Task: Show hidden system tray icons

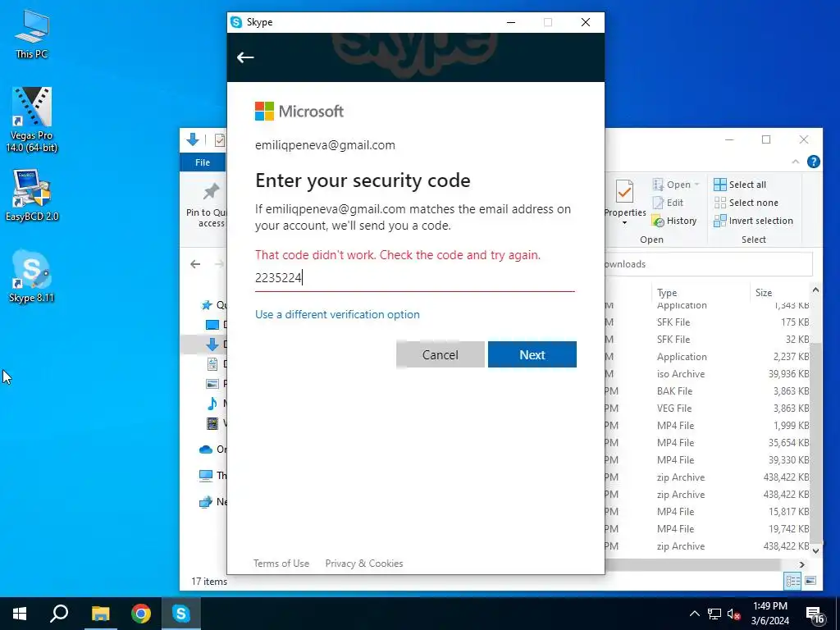Action: click(694, 614)
